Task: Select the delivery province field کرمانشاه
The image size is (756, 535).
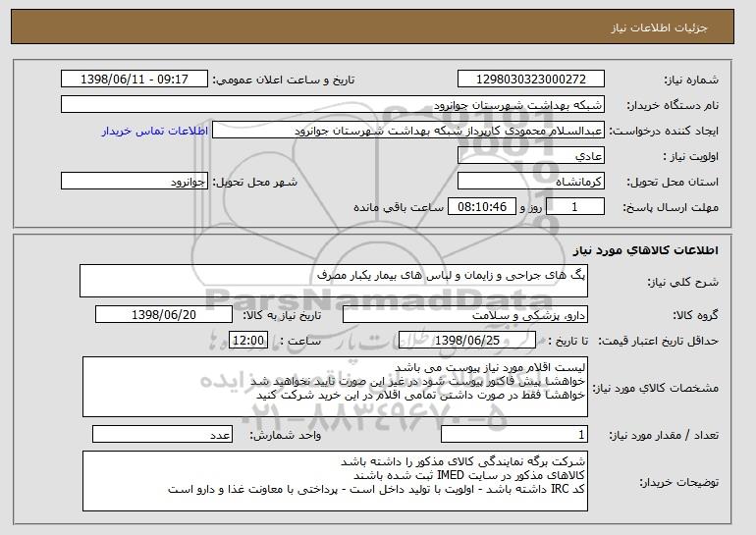Action: pyautogui.click(x=531, y=182)
